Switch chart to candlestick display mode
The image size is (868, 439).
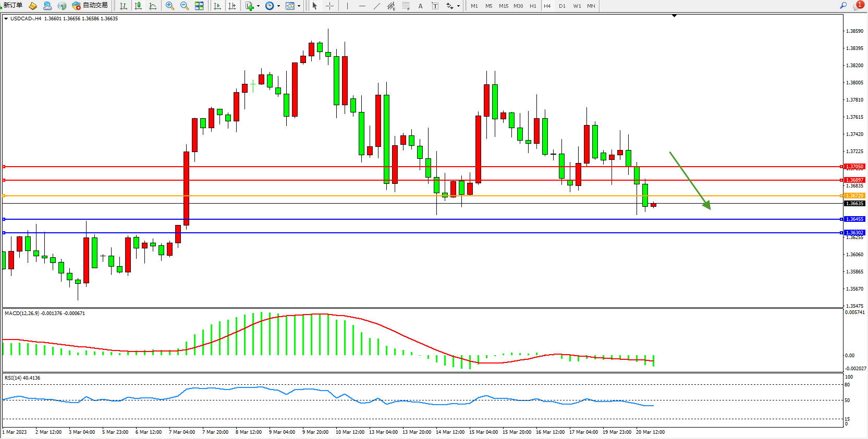pyautogui.click(x=138, y=6)
